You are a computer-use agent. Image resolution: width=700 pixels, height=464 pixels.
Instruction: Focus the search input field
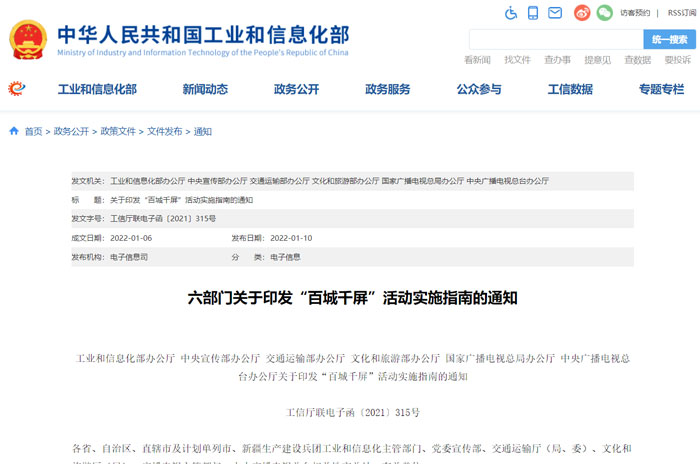click(x=555, y=39)
